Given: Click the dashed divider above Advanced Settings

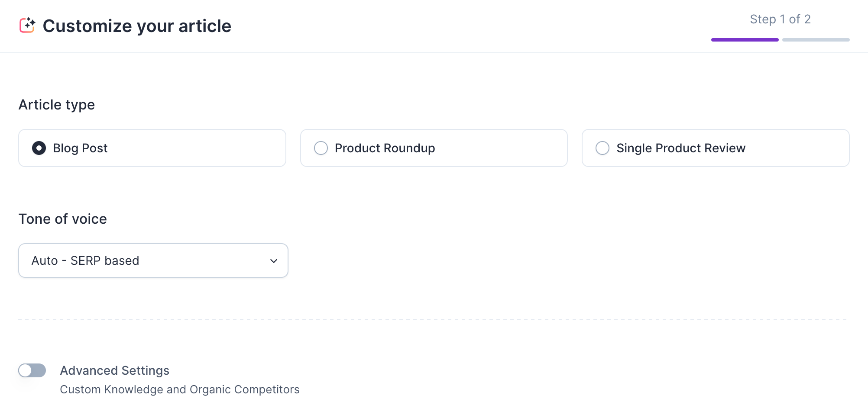Looking at the screenshot, I should pyautogui.click(x=433, y=320).
